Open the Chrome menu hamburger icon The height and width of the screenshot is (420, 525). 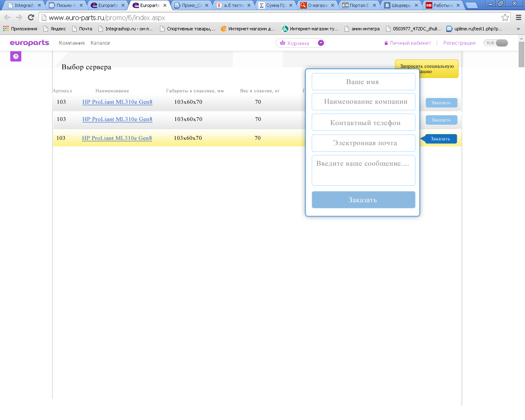tap(518, 17)
